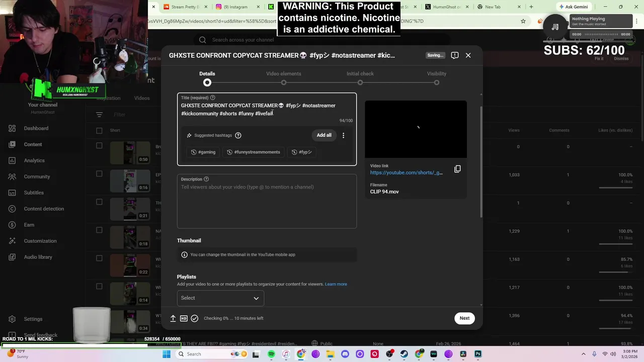The width and height of the screenshot is (644, 362).
Task: Open Photoshop from the taskbar
Action: pyautogui.click(x=478, y=354)
